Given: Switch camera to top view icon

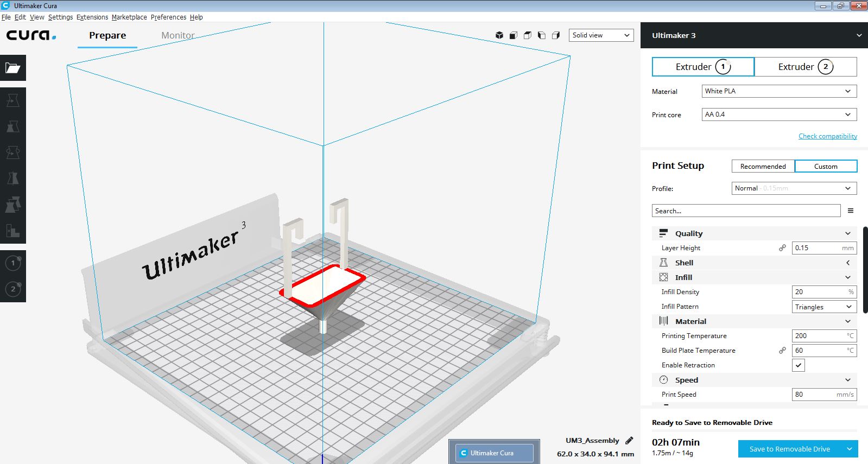Looking at the screenshot, I should 528,35.
